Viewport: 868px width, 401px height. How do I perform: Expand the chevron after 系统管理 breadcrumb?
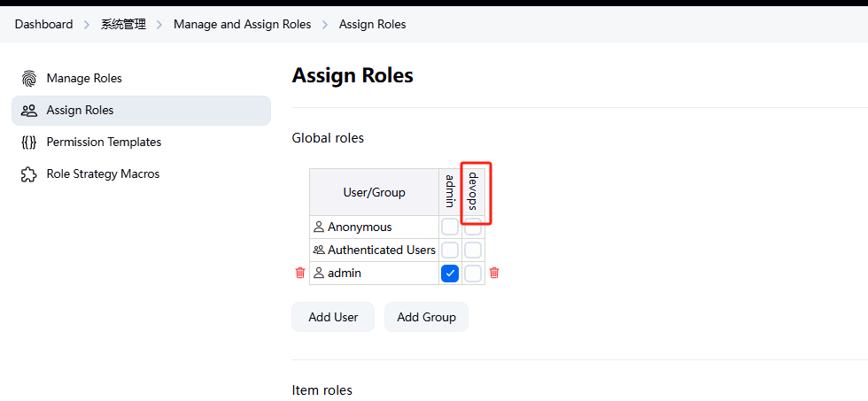160,25
